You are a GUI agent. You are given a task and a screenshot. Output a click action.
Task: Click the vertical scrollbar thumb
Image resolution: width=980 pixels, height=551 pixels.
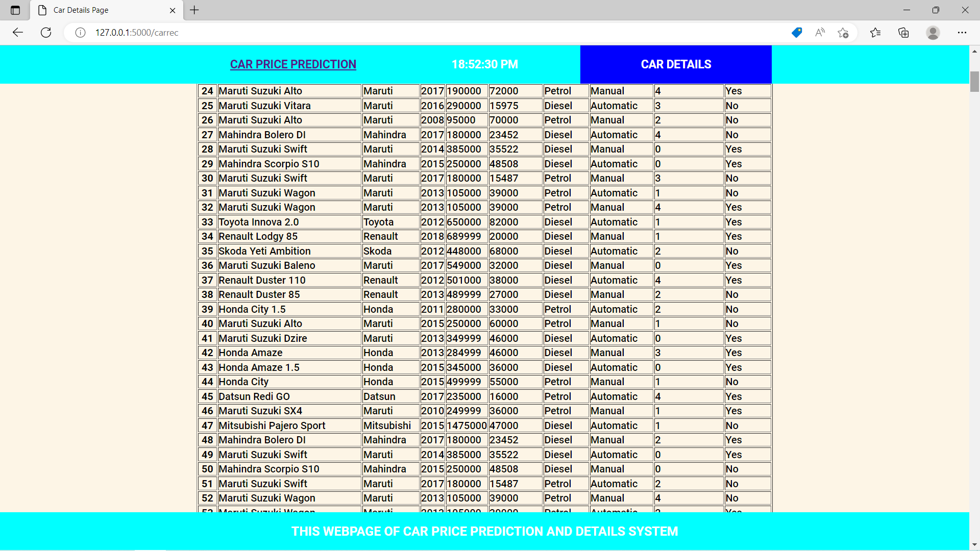point(974,82)
